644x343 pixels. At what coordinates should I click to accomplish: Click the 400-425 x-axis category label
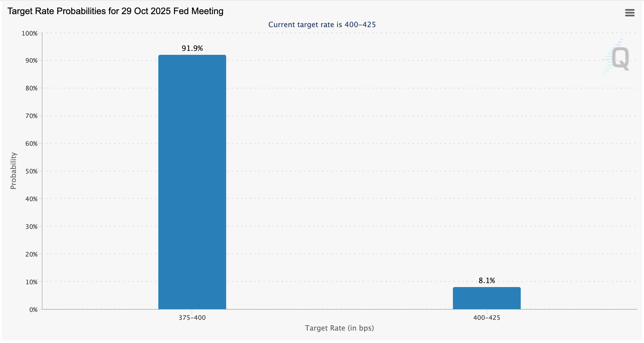487,318
